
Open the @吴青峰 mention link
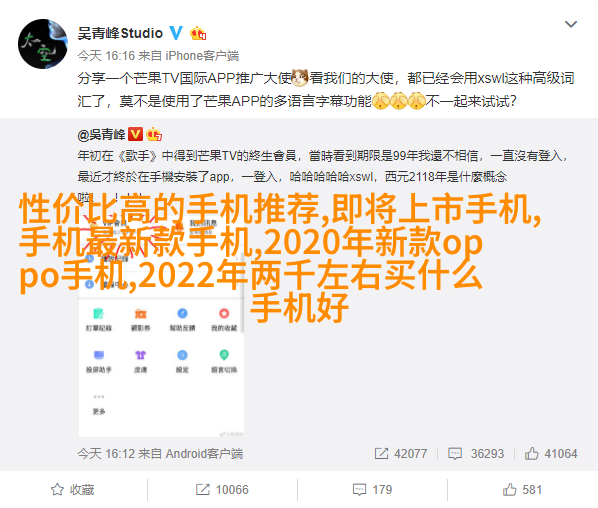pyautogui.click(x=101, y=134)
